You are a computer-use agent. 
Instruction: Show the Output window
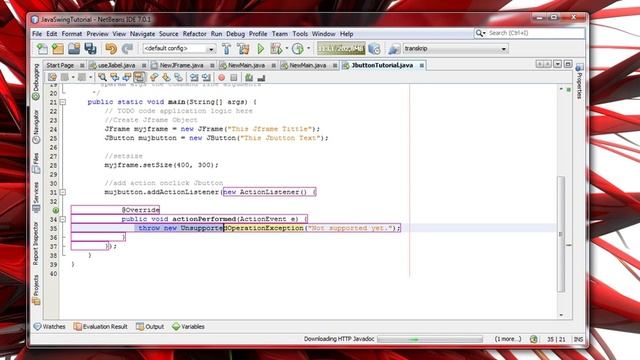[x=150, y=327]
